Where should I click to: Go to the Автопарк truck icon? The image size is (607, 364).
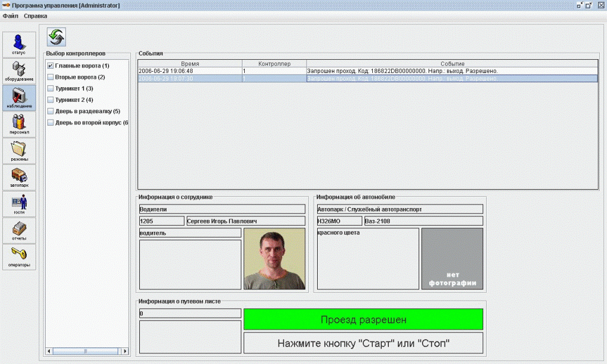click(19, 177)
